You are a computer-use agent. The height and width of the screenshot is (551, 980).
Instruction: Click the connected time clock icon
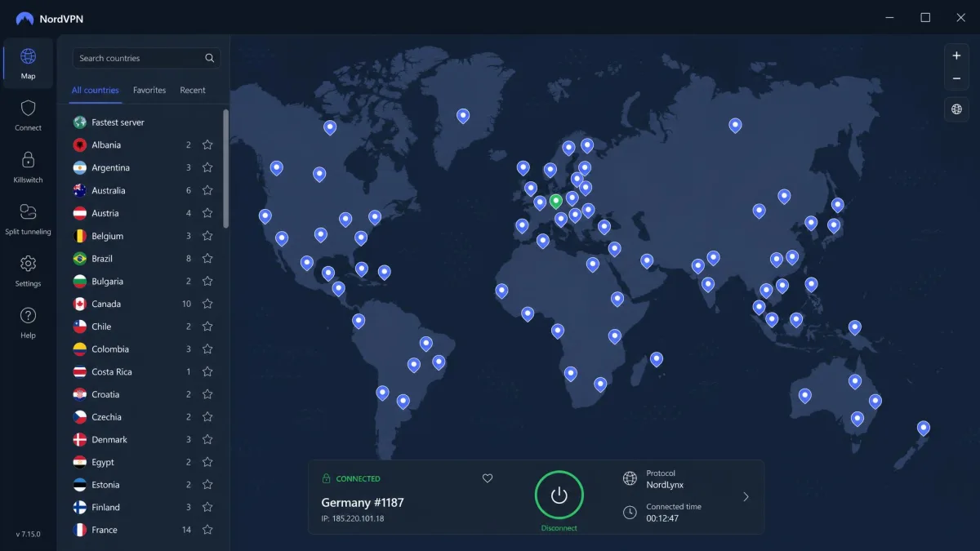[x=630, y=512]
